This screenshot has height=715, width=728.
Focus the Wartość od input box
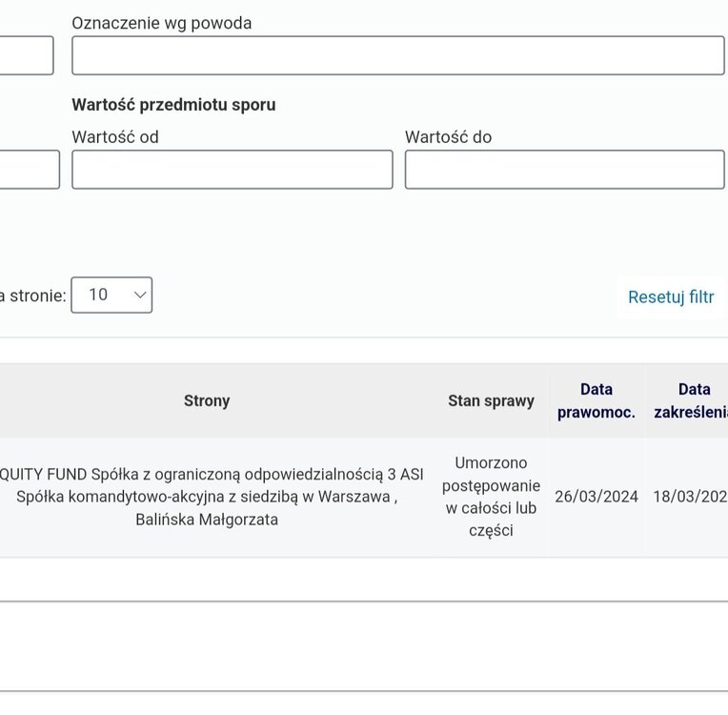coord(233,170)
